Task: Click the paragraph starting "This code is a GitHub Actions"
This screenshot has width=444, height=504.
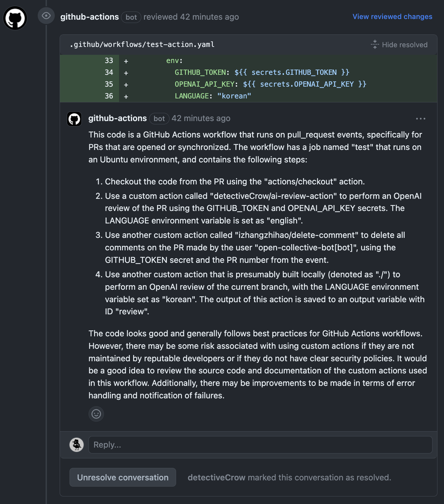Action: (x=255, y=147)
